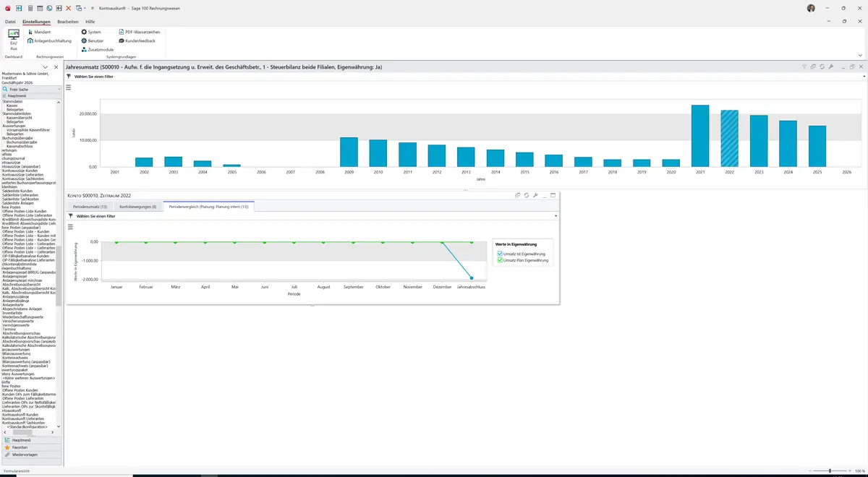868x477 pixels.
Task: Click the copy icon in Jahresumsatz header
Action: [813, 66]
